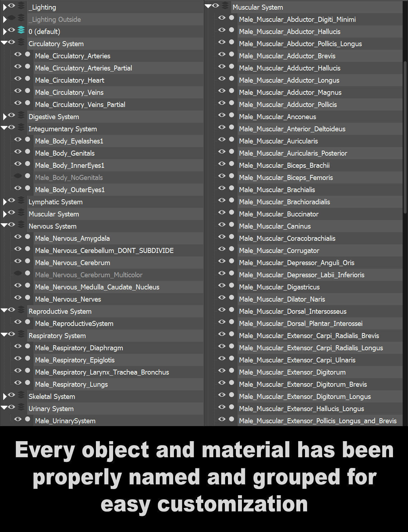Select Male_Muscular_Anterior_Deltoideus
Screen dimensions: 408x532
(320, 129)
